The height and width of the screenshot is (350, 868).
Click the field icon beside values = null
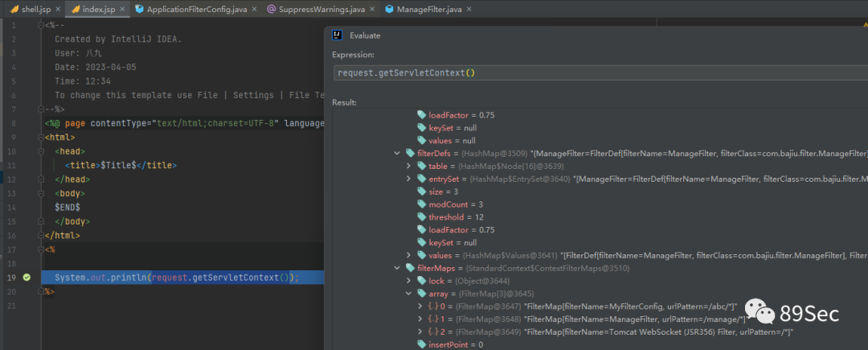(422, 141)
